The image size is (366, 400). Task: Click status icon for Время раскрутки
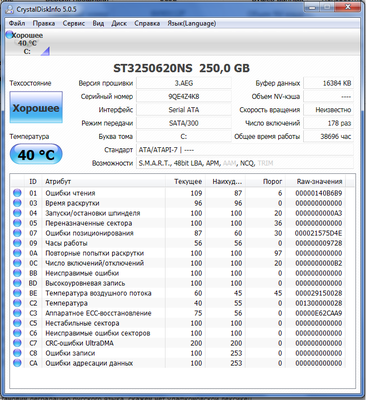[17, 203]
